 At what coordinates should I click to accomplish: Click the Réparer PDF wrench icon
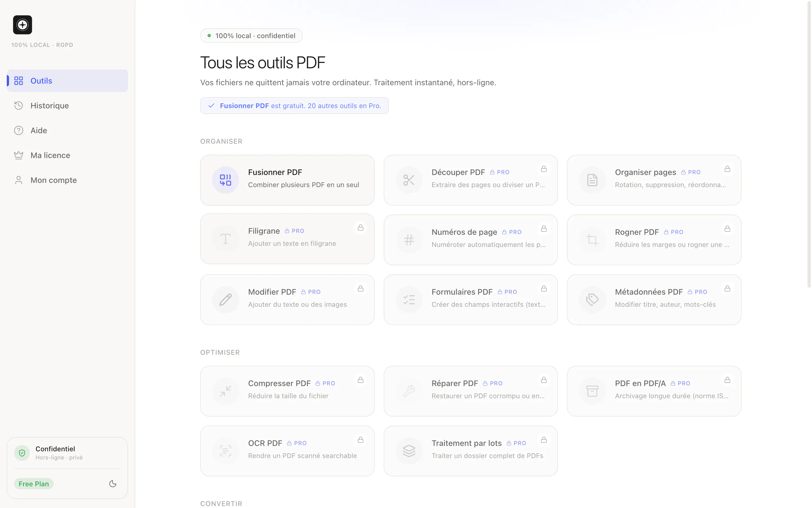point(409,391)
